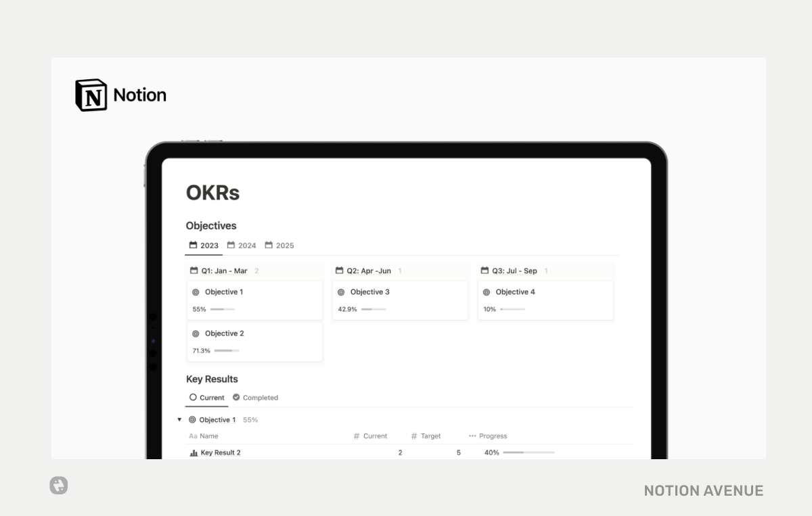Screen dimensions: 812x516
Task: Click the Current column header
Action: coord(370,436)
